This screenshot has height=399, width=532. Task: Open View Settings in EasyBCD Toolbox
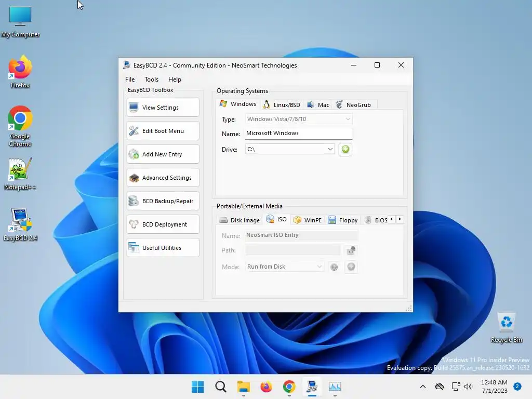163,108
